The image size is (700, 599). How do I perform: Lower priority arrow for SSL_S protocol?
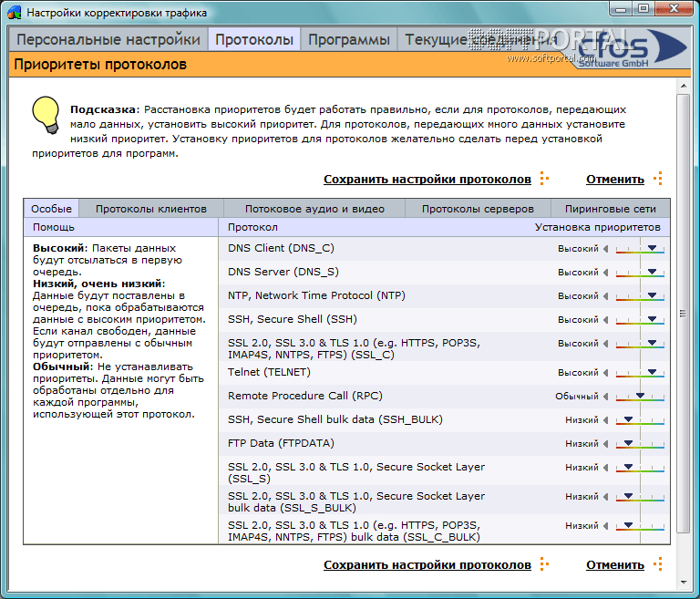(x=606, y=467)
